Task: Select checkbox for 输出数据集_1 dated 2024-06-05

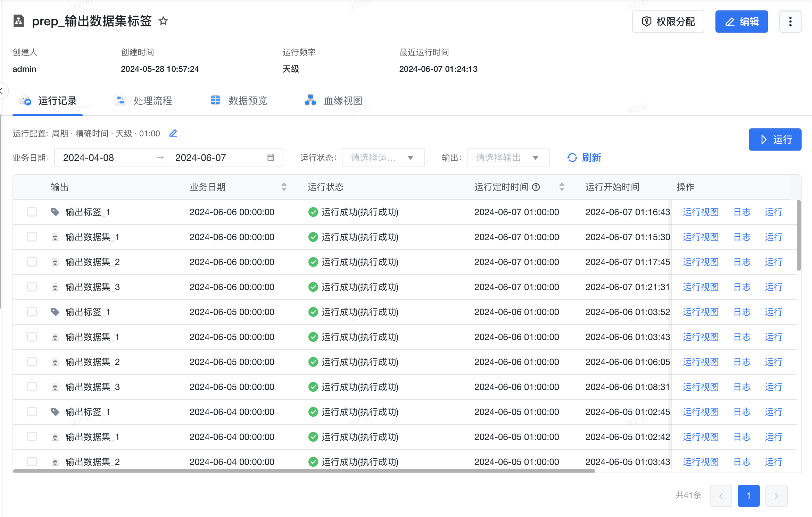Action: [32, 337]
